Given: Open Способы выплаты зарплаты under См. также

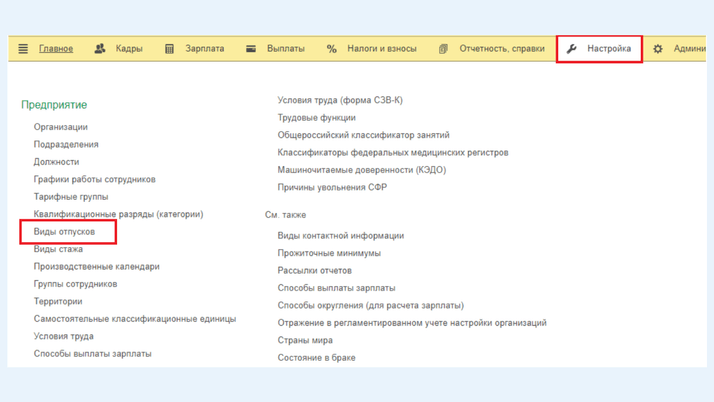Looking at the screenshot, I should [337, 288].
